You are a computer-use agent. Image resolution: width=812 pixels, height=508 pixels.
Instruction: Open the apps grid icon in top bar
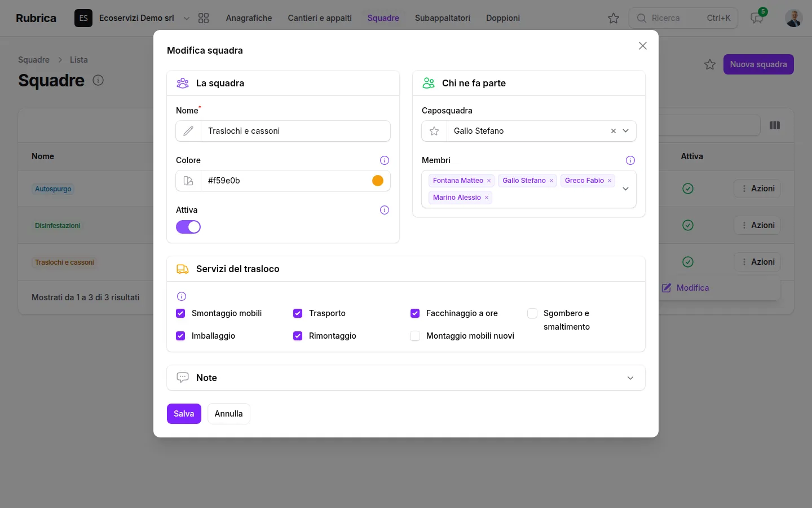(204, 18)
